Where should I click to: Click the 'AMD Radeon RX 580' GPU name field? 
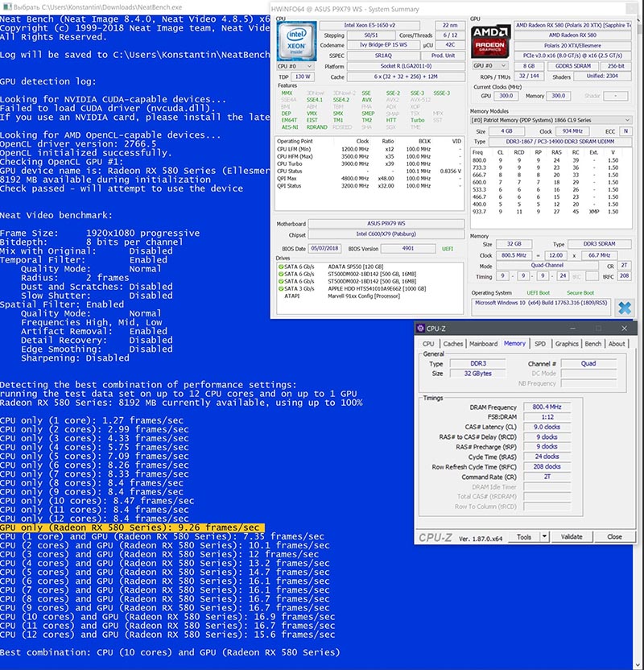pos(572,35)
